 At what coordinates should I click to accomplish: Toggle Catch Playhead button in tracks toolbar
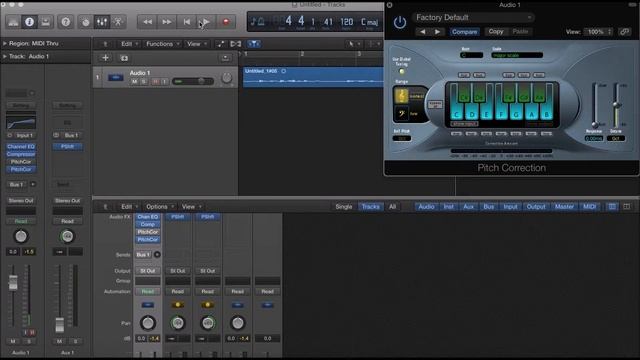click(253, 44)
